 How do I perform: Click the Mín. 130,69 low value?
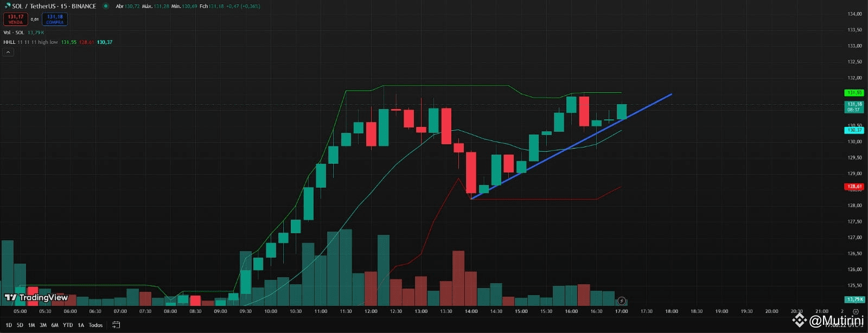coord(183,6)
